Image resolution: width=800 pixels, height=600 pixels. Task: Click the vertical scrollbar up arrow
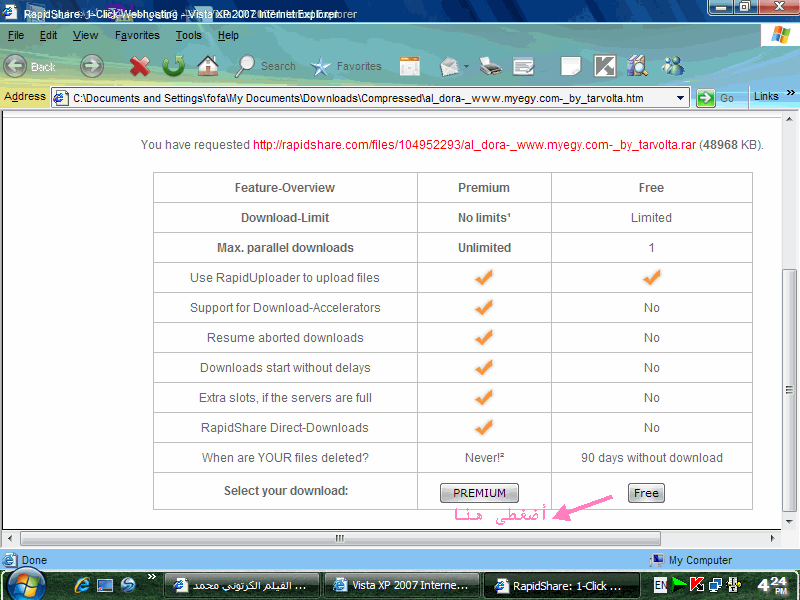tap(789, 119)
